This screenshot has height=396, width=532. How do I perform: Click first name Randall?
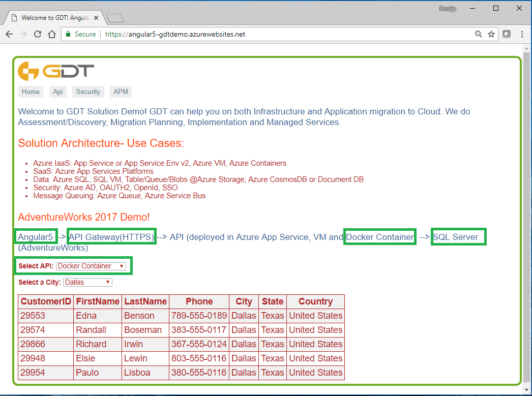coord(91,330)
